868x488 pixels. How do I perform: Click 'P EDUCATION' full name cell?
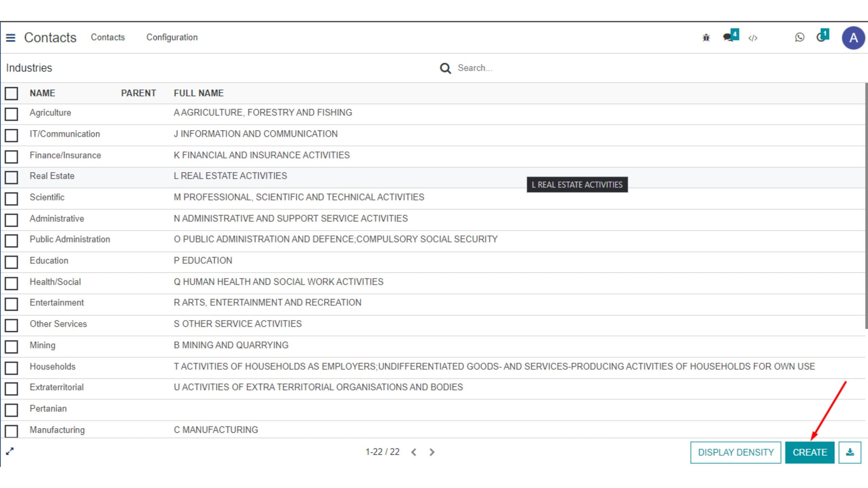[x=203, y=261]
